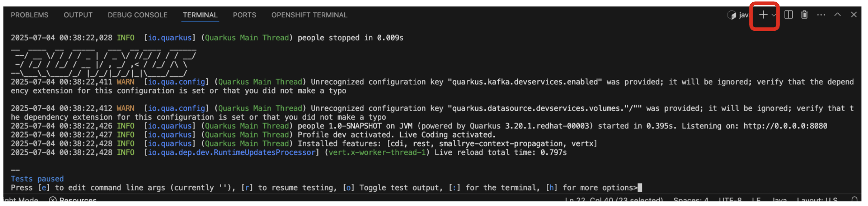Open the OUTPUT tab

click(78, 15)
